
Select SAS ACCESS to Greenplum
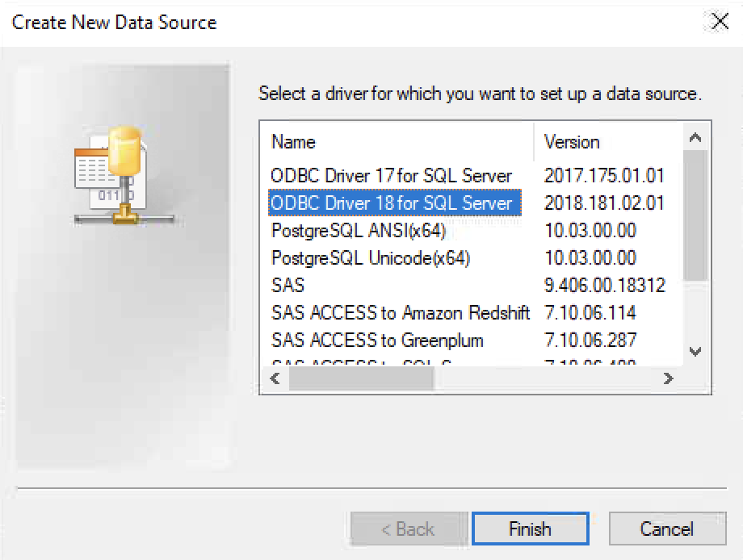[377, 341]
